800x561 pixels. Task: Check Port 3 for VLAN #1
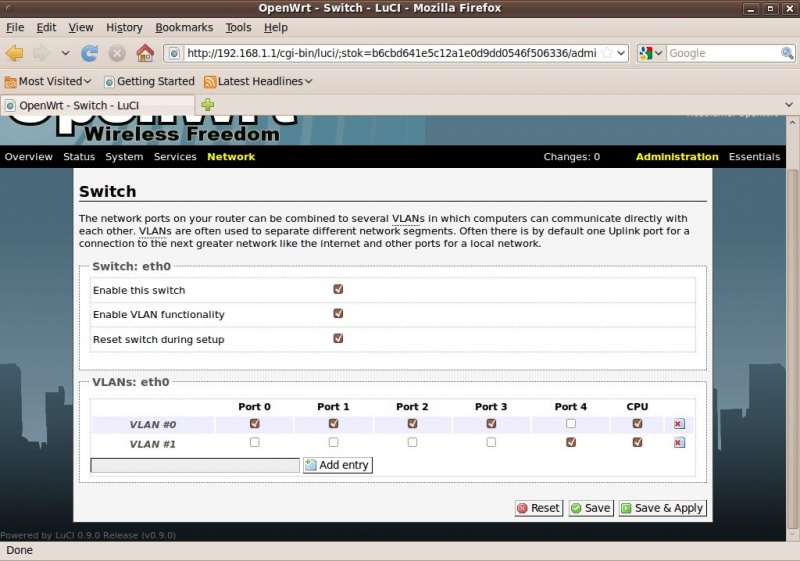point(491,442)
